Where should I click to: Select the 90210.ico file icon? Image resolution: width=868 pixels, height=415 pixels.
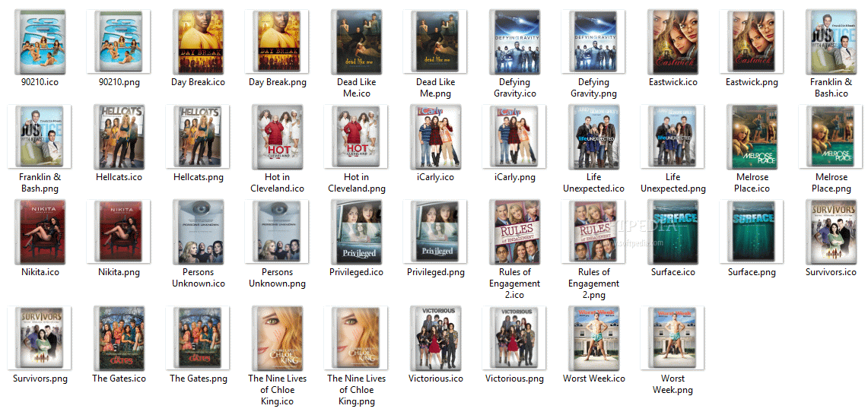tap(40, 42)
